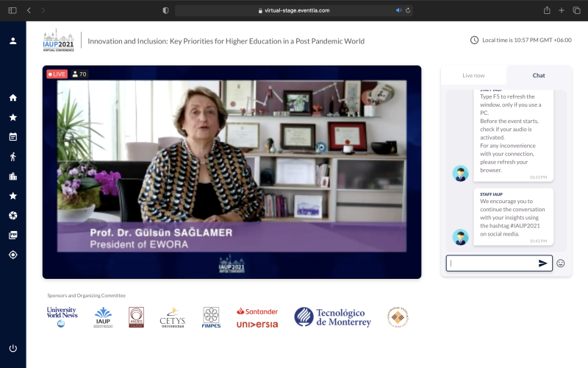
Task: Open the building icon in sidebar
Action: tap(12, 177)
